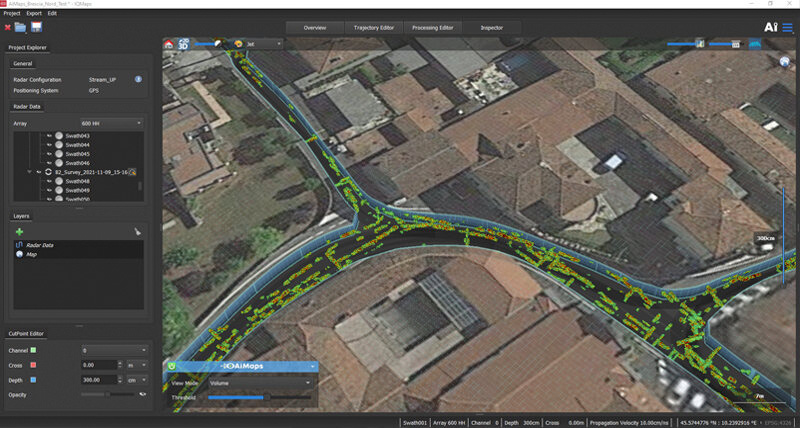
Task: Click the AI logo icon in header
Action: (x=770, y=28)
